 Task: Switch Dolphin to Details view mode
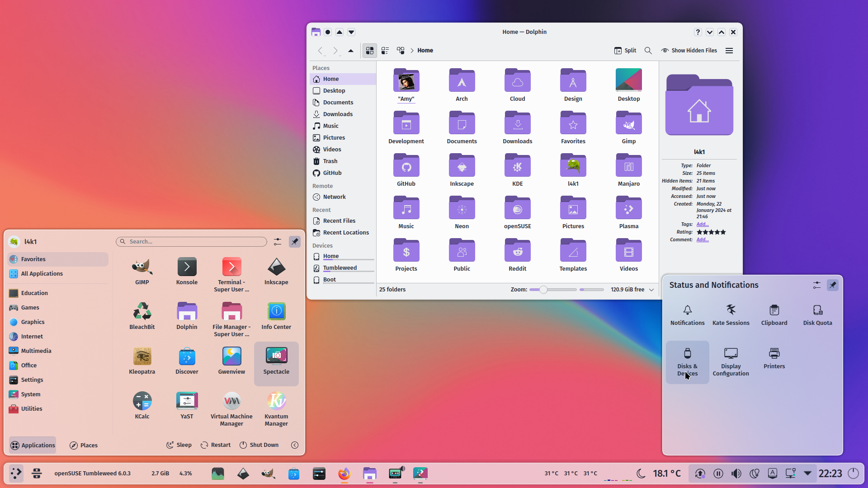pos(401,51)
